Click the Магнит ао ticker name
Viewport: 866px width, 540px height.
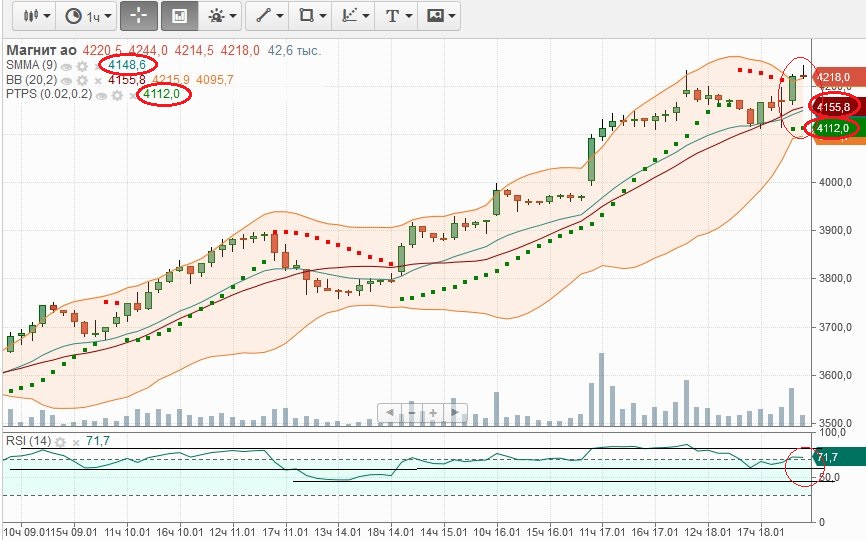point(41,50)
